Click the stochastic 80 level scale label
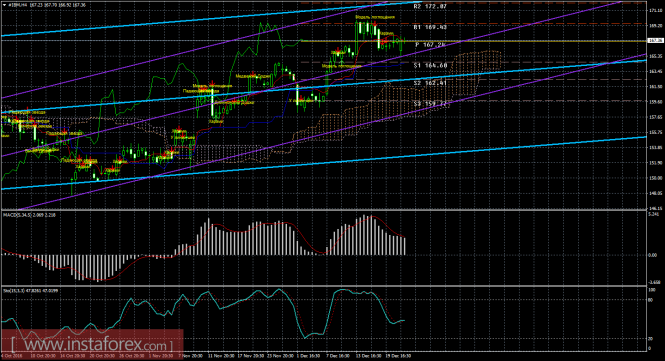 (651, 300)
